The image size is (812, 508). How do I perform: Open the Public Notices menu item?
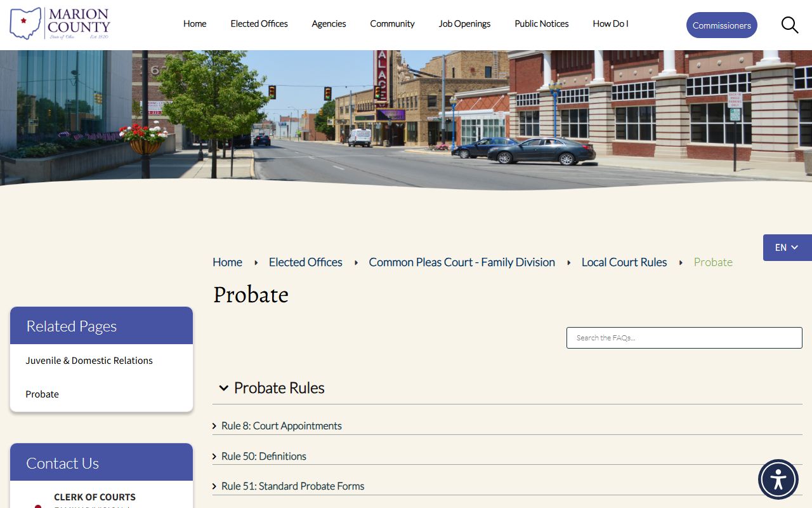(542, 23)
